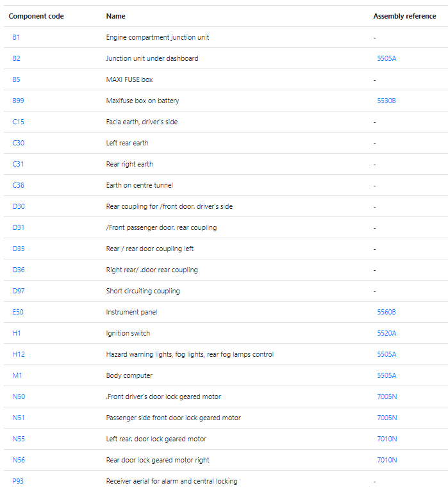The image size is (448, 490).
Task: Open component code B1 link
Action: 16,37
